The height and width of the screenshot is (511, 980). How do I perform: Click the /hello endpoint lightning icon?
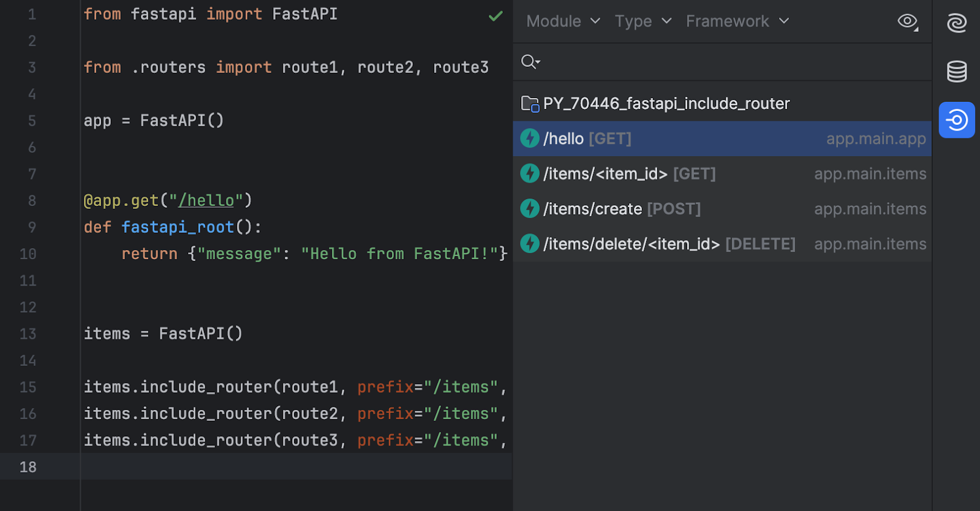[x=530, y=138]
